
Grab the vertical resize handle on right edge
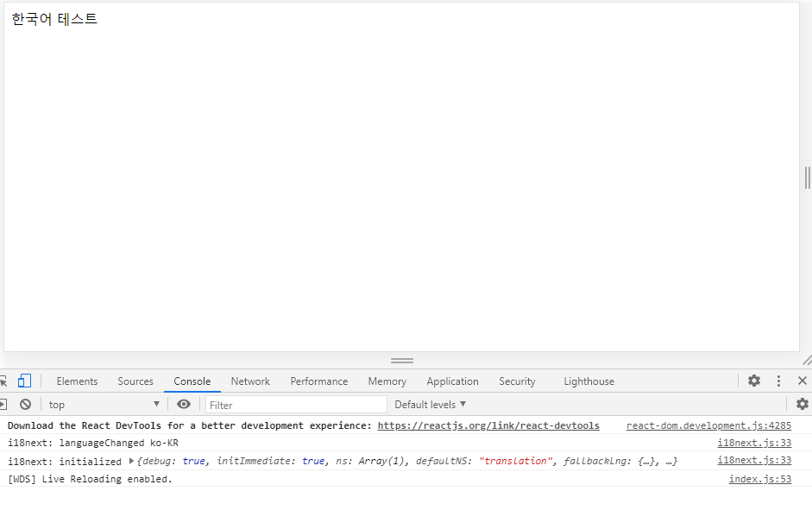pos(808,178)
